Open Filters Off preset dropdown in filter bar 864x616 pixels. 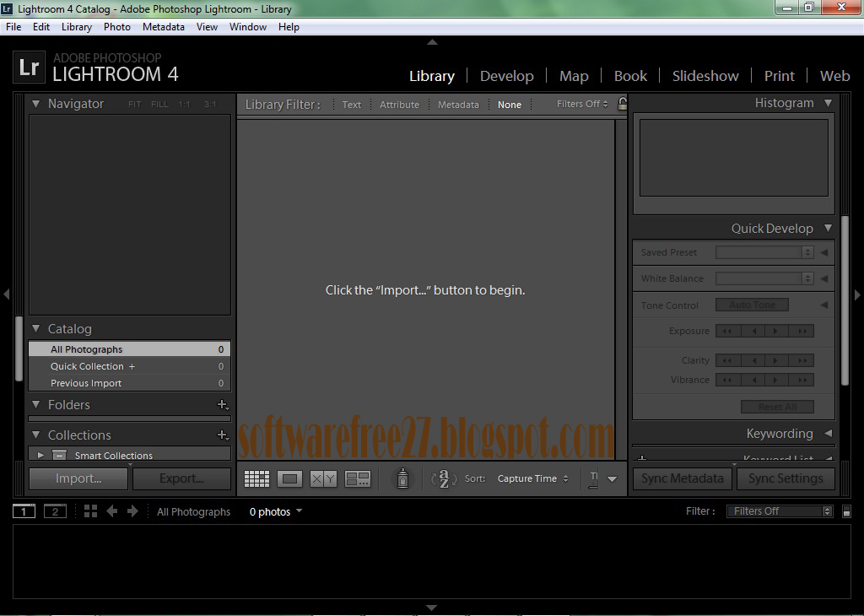pos(582,104)
